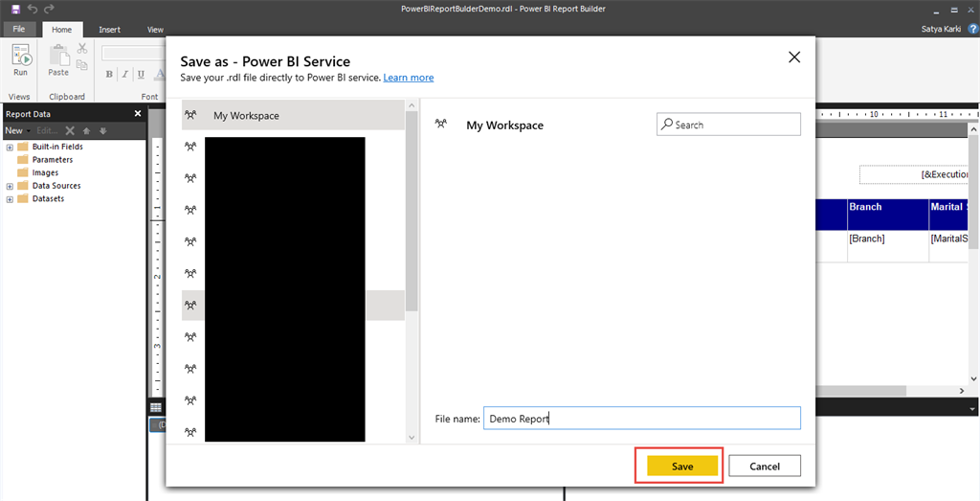980x501 pixels.
Task: Select the Datasets tree item
Action: 48,199
